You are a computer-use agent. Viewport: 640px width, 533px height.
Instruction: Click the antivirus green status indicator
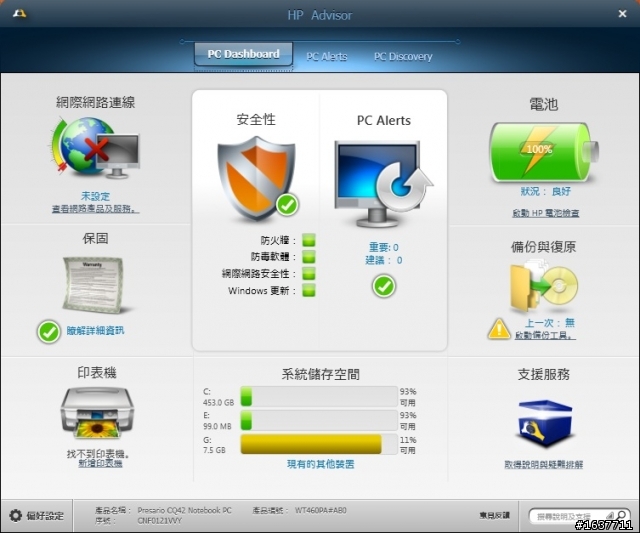(x=309, y=257)
